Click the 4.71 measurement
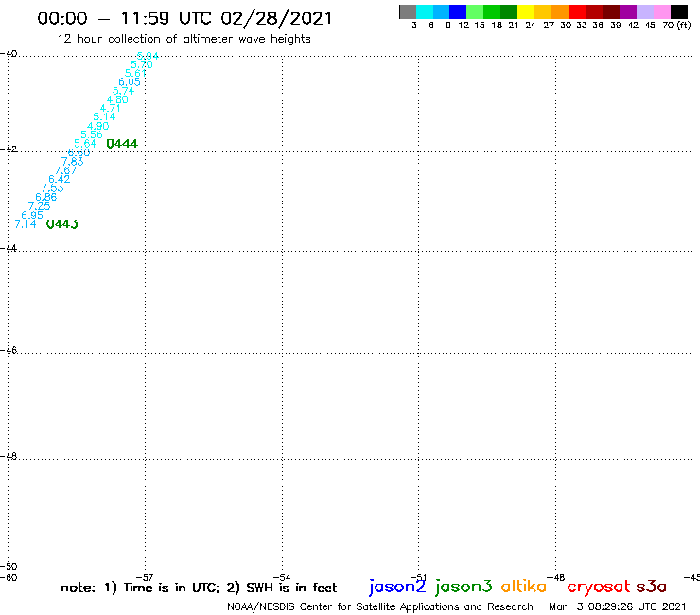 point(111,108)
